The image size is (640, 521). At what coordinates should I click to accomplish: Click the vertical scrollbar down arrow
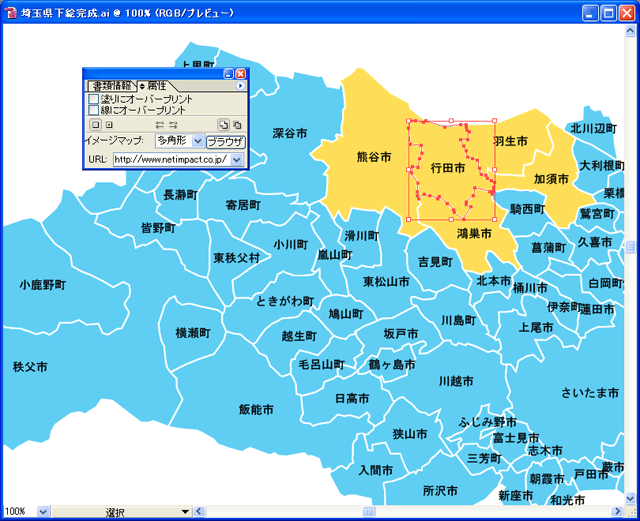(x=631, y=498)
